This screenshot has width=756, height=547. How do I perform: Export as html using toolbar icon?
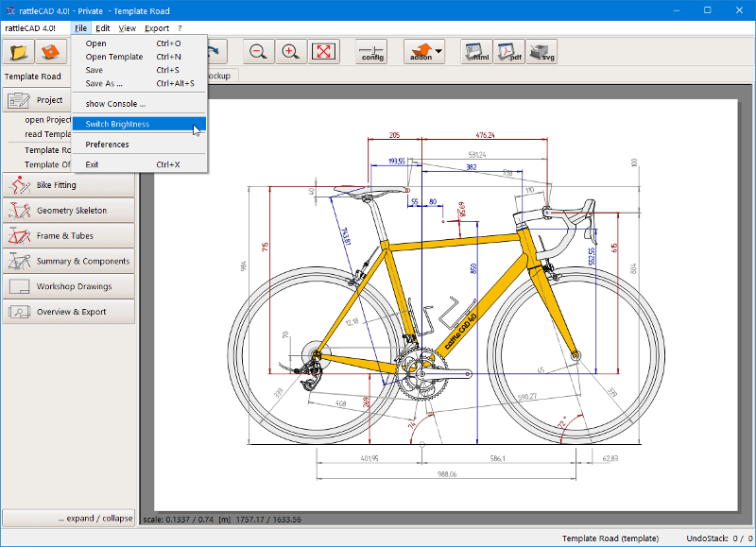click(476, 52)
